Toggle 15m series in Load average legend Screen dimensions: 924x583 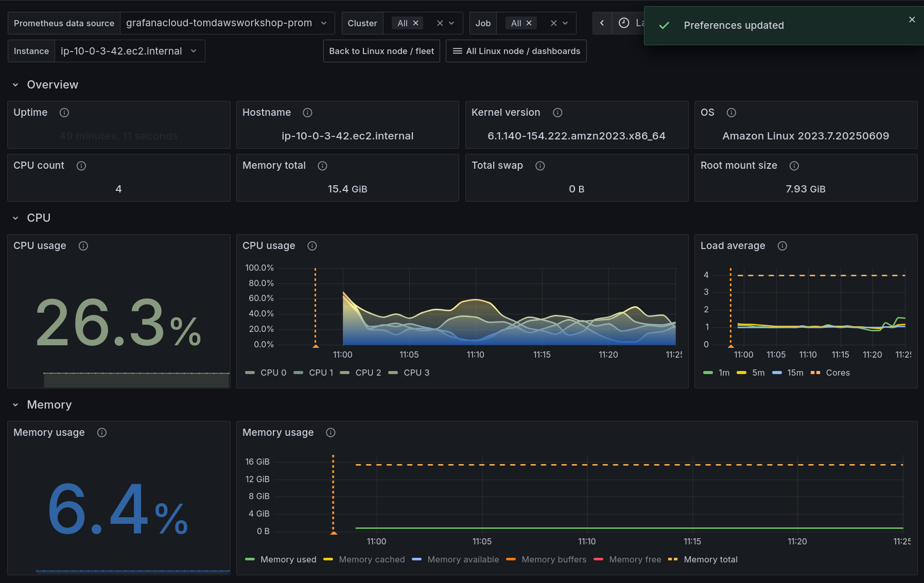(x=795, y=373)
